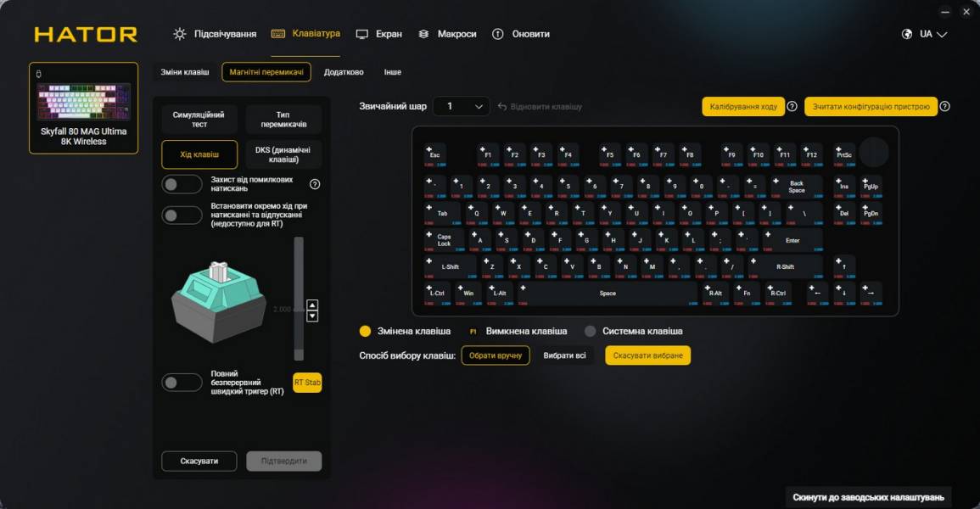Enable full continuous rapid trigger switch
Image resolution: width=980 pixels, height=509 pixels.
182,383
